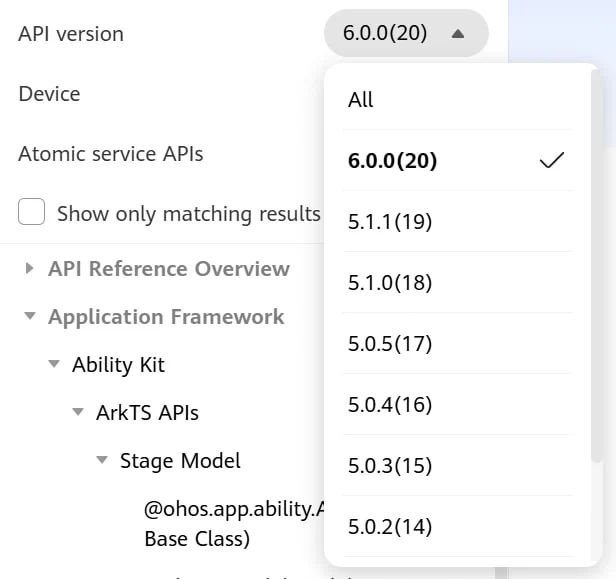Collapse the Ability Kit arrow
616x579 pixels.
[x=54, y=364]
